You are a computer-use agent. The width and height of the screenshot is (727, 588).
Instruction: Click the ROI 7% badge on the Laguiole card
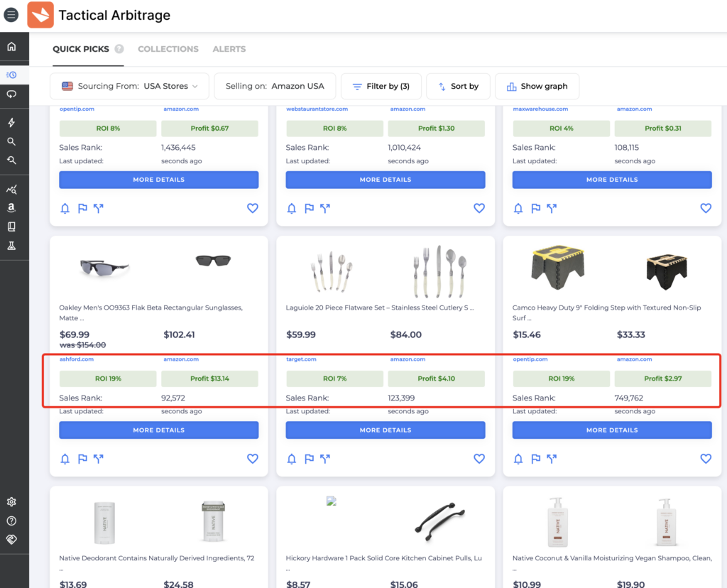pyautogui.click(x=335, y=379)
